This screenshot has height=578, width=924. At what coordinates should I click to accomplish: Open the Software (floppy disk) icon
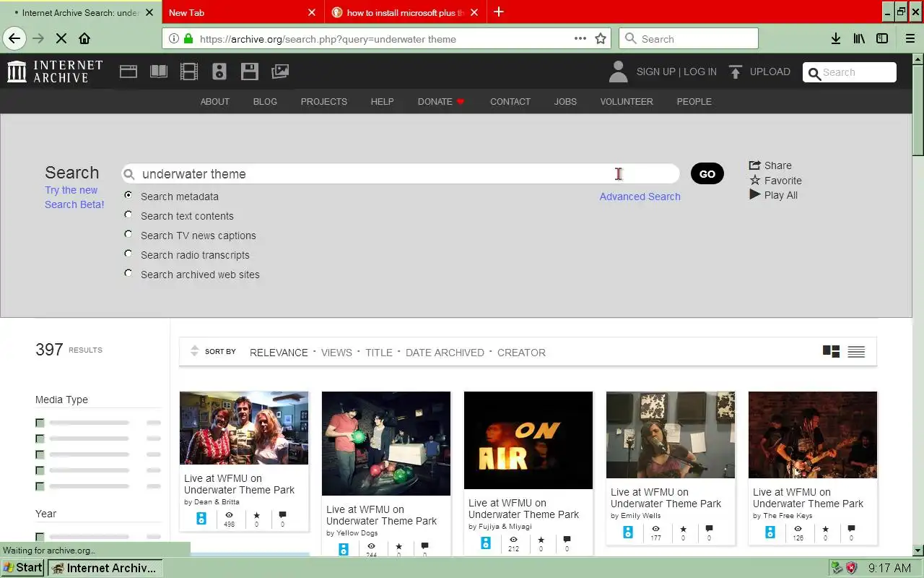point(250,72)
